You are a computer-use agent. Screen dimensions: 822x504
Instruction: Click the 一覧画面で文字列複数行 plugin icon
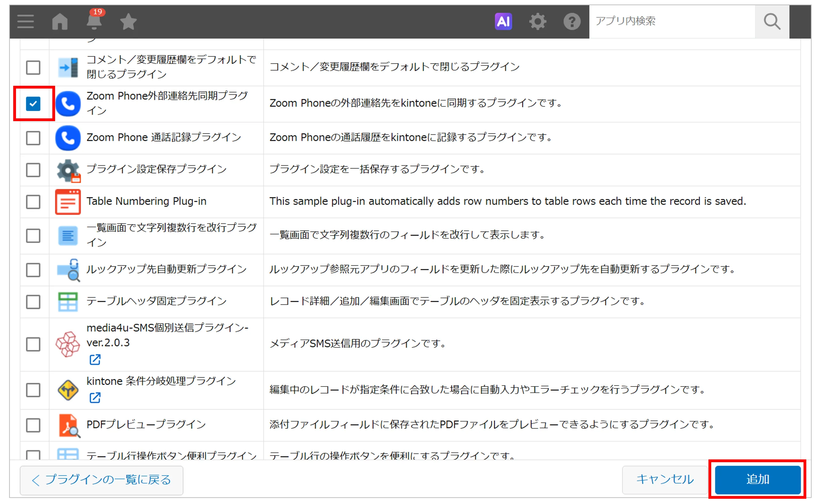(68, 236)
